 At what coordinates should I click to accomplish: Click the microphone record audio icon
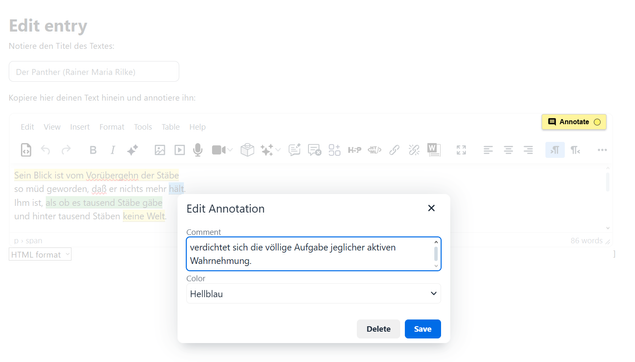[x=198, y=150]
